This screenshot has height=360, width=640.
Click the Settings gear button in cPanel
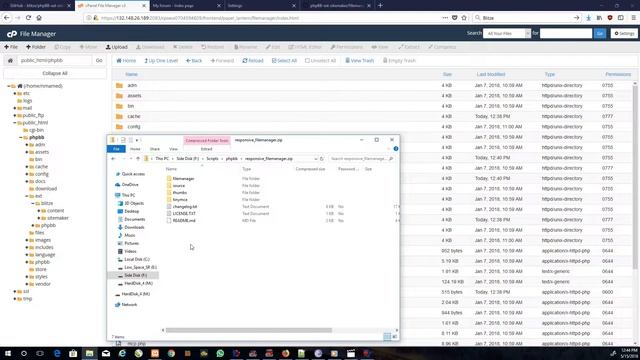pyautogui.click(x=624, y=33)
